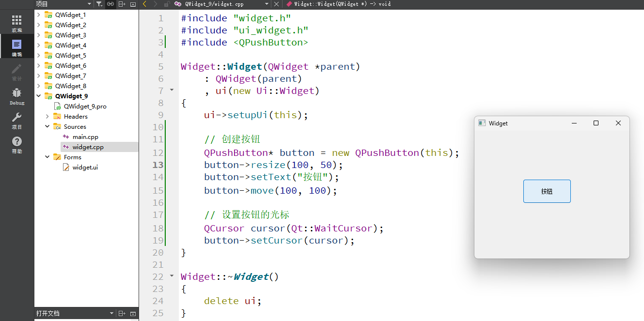Select the QWidget_7 project row
This screenshot has width=644, height=321.
pos(86,76)
